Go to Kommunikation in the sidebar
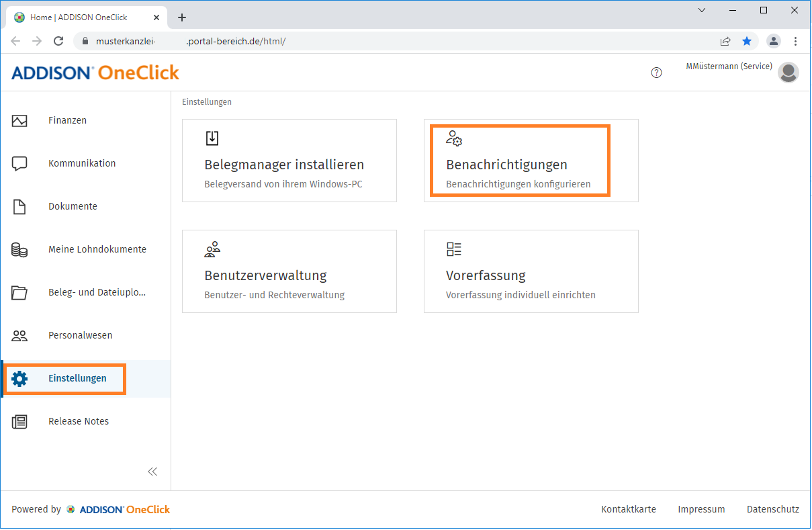 82,164
